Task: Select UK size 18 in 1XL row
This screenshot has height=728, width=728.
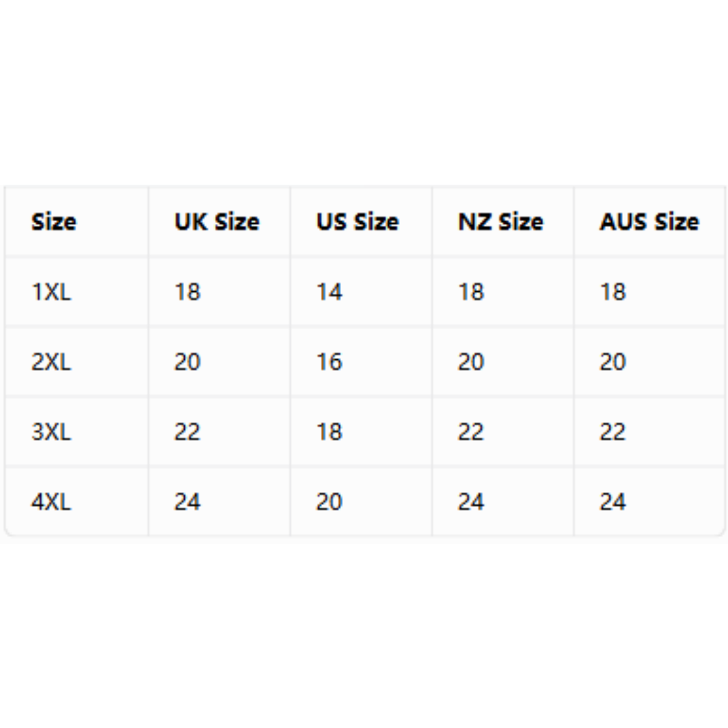Action: 187,292
